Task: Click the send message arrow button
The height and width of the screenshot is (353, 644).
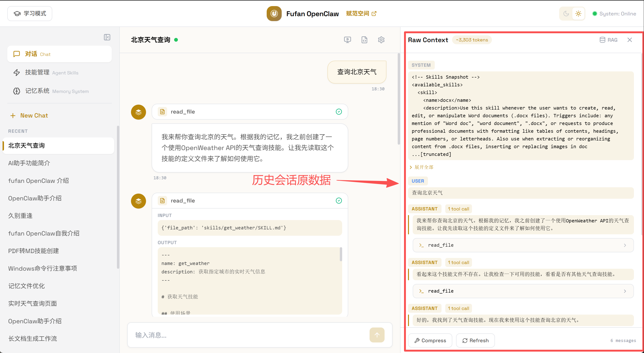Action: 377,335
